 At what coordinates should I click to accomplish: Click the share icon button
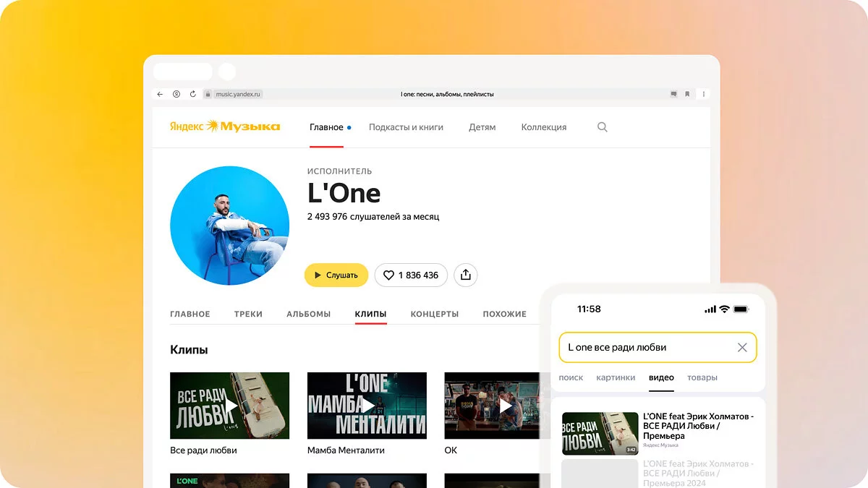tap(466, 275)
